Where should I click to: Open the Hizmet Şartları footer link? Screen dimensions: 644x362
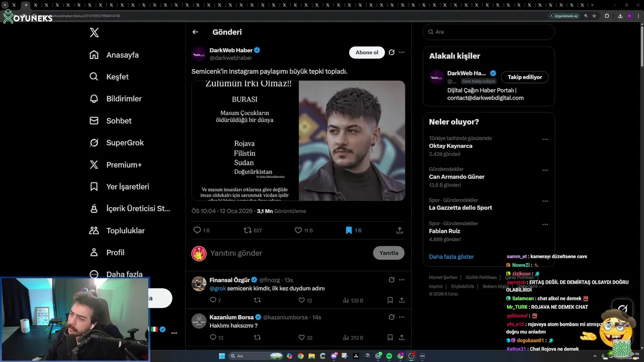click(443, 278)
